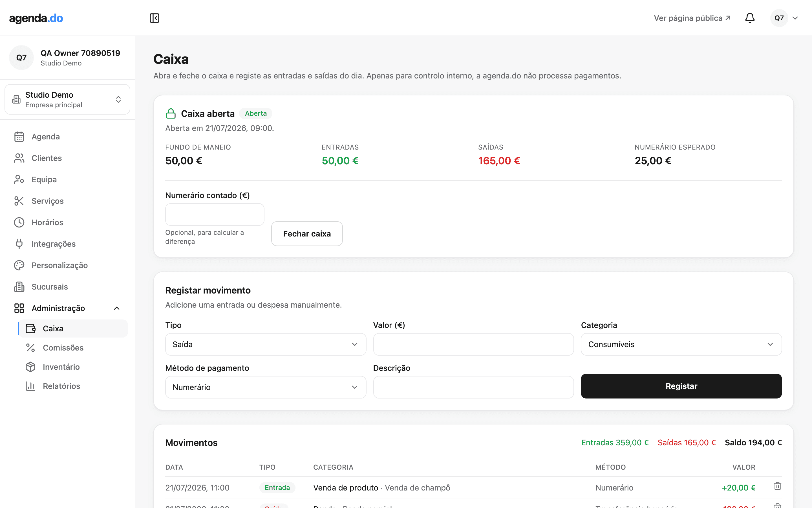Open the Tipo dropdown showing Saída
812x508 pixels.
265,344
